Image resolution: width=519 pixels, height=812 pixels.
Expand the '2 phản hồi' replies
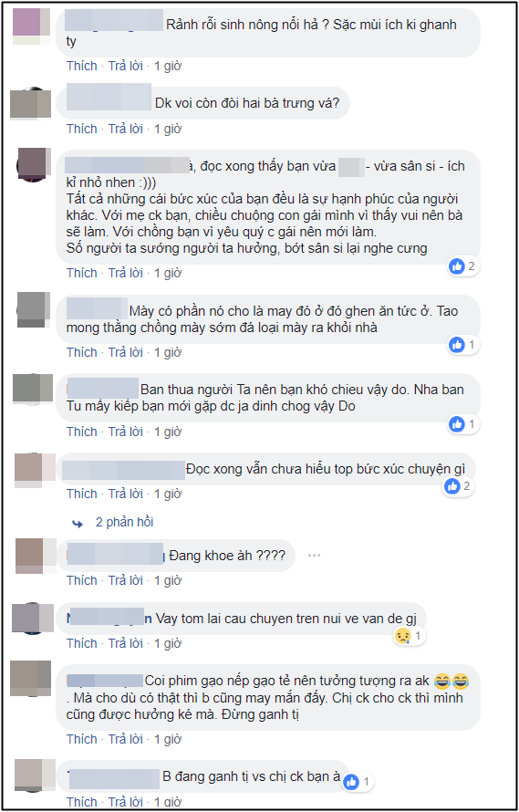pos(124,522)
